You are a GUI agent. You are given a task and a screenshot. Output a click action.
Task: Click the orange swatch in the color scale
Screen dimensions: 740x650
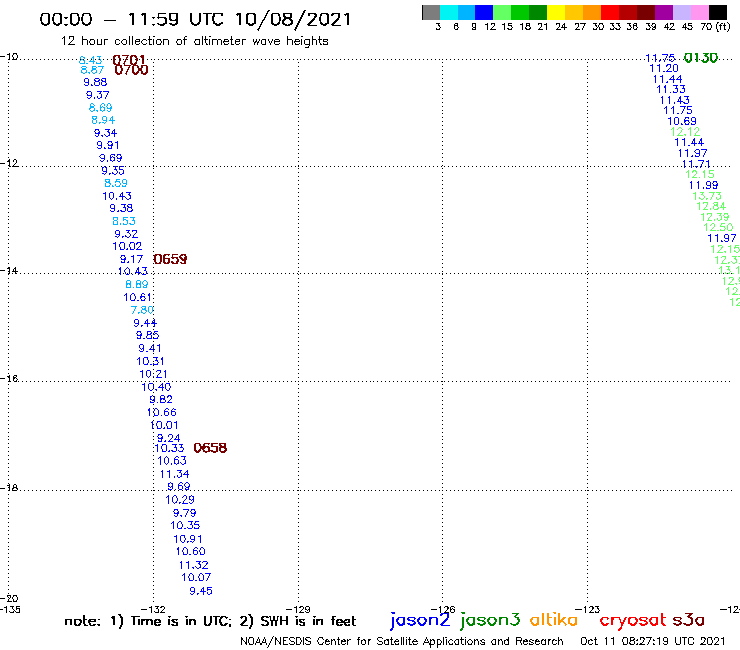(x=592, y=12)
